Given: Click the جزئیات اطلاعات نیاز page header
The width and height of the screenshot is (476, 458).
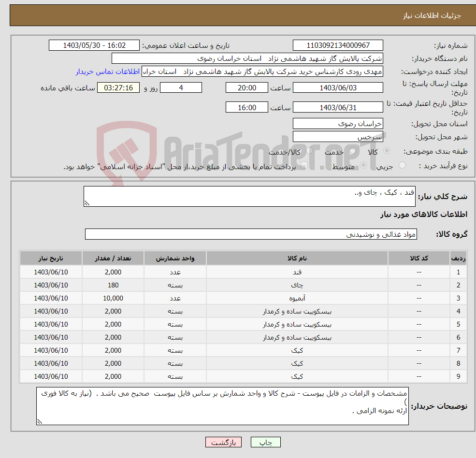Looking at the screenshot, I should click(432, 15).
